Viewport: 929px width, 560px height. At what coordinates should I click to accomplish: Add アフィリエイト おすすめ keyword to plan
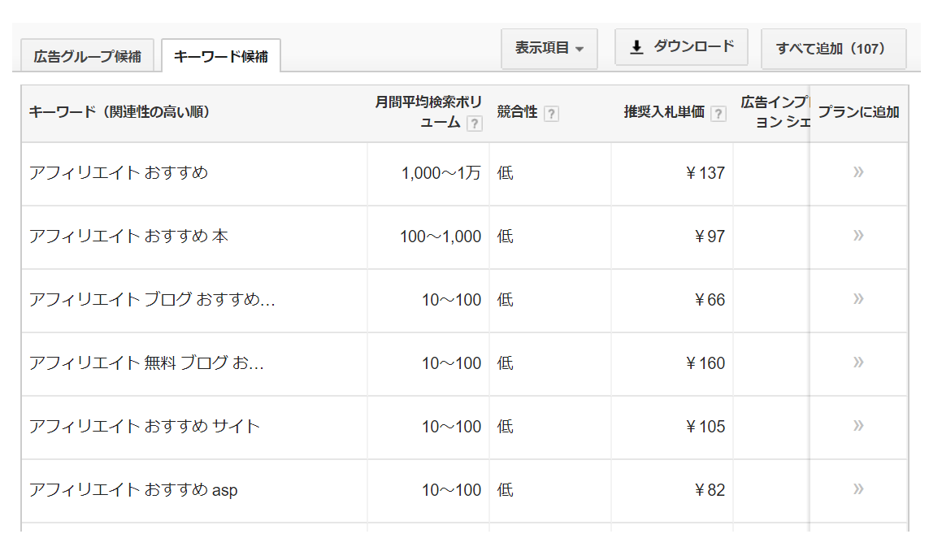[858, 172]
